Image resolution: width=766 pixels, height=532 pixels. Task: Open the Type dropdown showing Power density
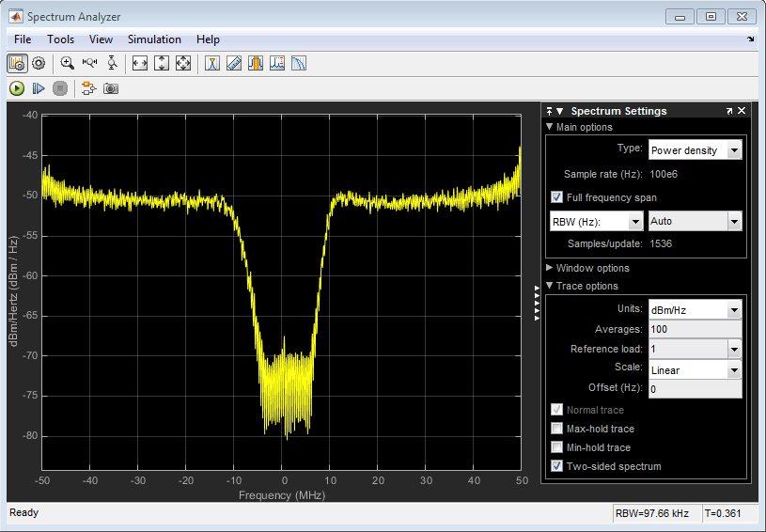(695, 149)
